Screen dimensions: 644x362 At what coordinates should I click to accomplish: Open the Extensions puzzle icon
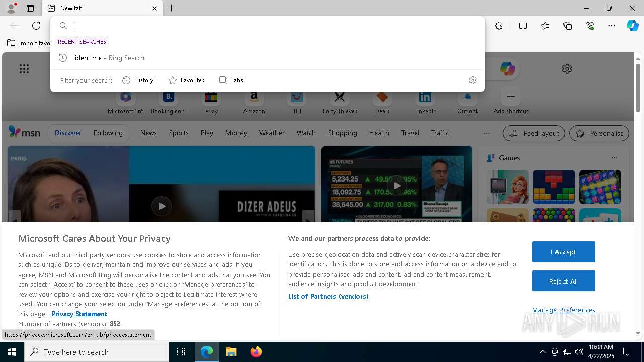click(499, 26)
